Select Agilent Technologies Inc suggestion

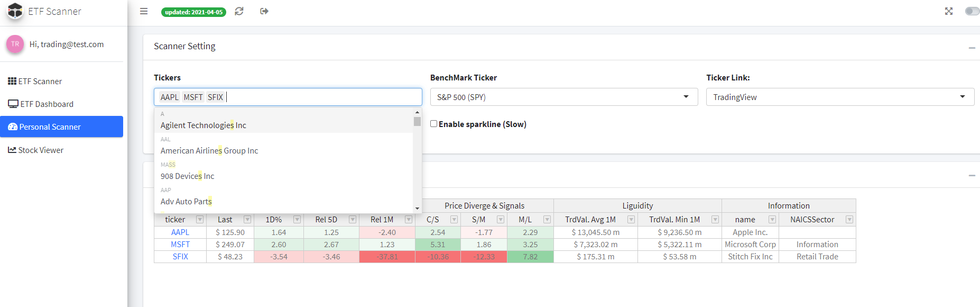coord(283,121)
